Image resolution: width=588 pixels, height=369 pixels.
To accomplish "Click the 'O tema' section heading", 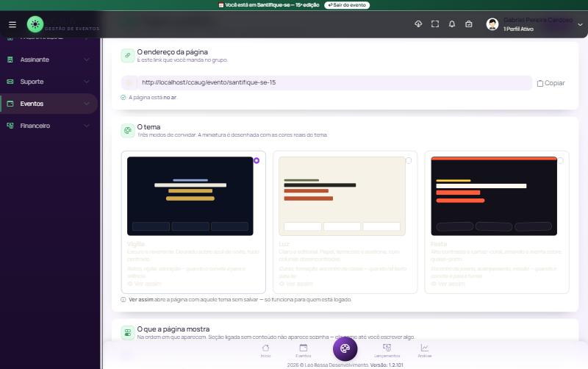I will tap(148, 127).
